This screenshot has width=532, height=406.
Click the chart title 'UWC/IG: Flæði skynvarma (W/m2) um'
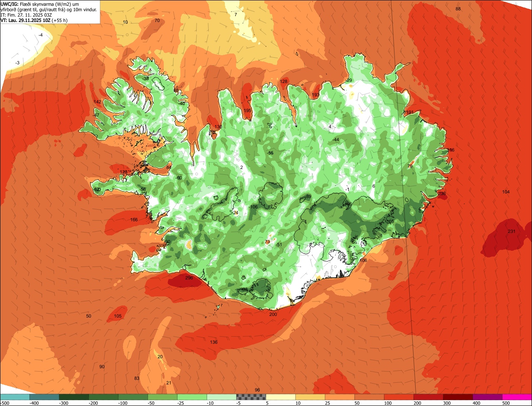(40, 4)
